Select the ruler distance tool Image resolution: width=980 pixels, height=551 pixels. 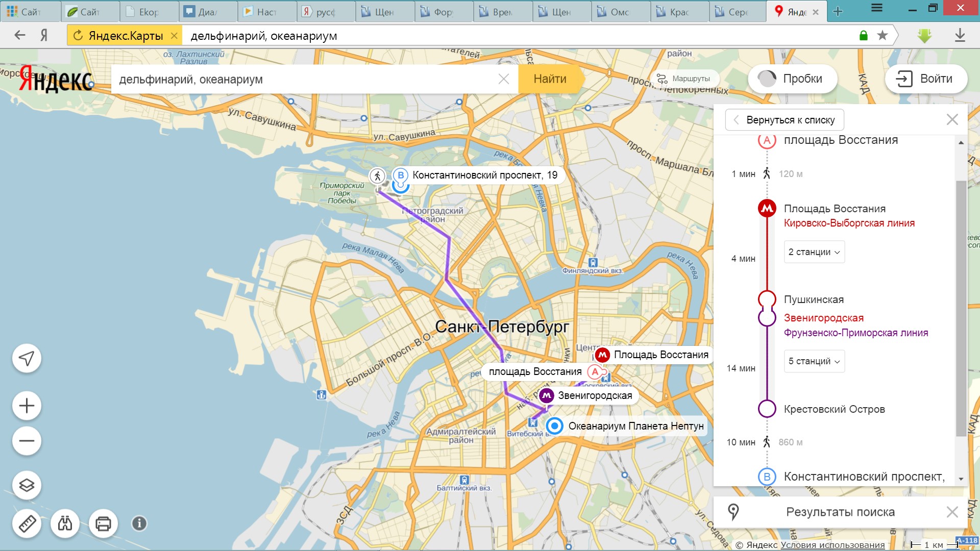click(x=27, y=523)
